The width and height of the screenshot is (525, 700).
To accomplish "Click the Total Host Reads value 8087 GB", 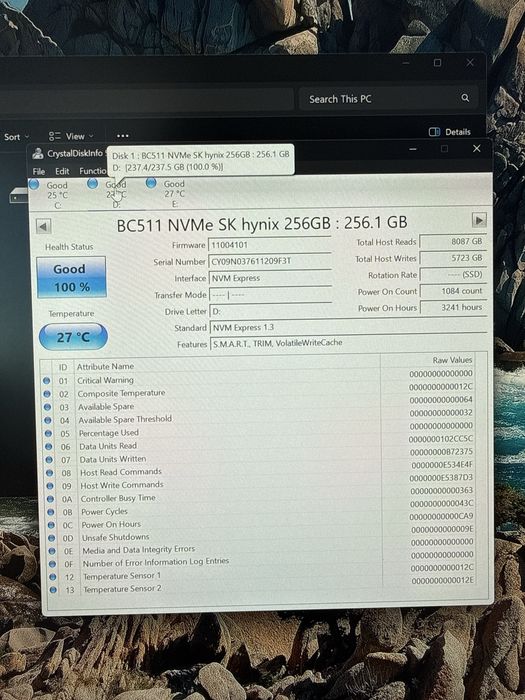I will (452, 242).
